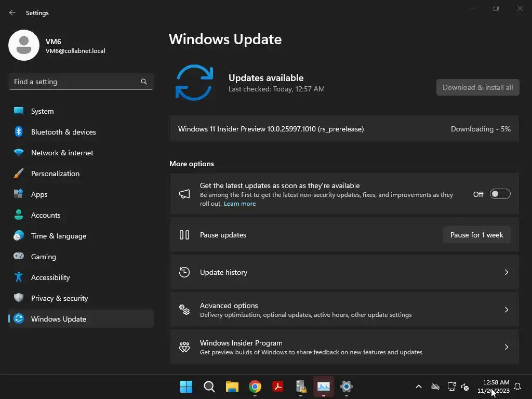
Task: Click VM6@collabnet.local account email
Action: point(75,51)
